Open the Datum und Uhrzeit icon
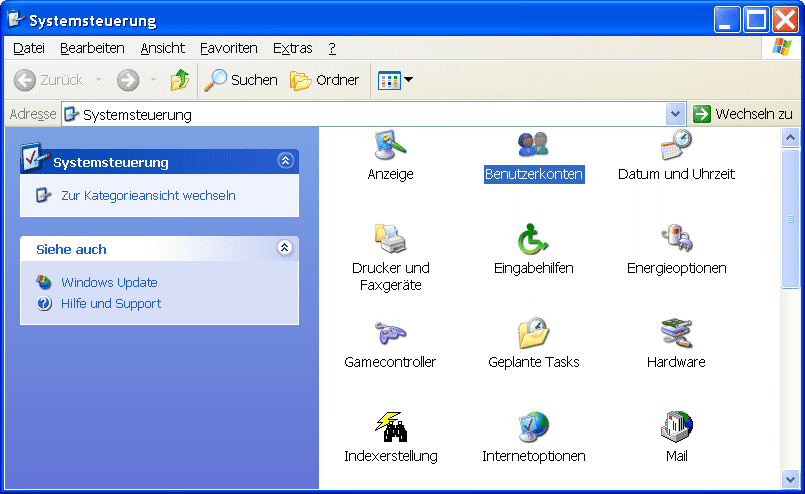 [x=676, y=145]
